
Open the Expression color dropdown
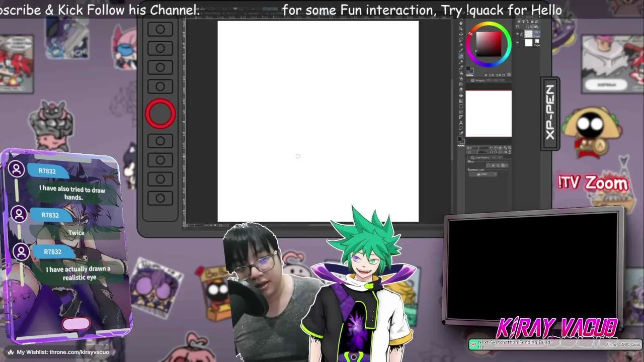(483, 174)
